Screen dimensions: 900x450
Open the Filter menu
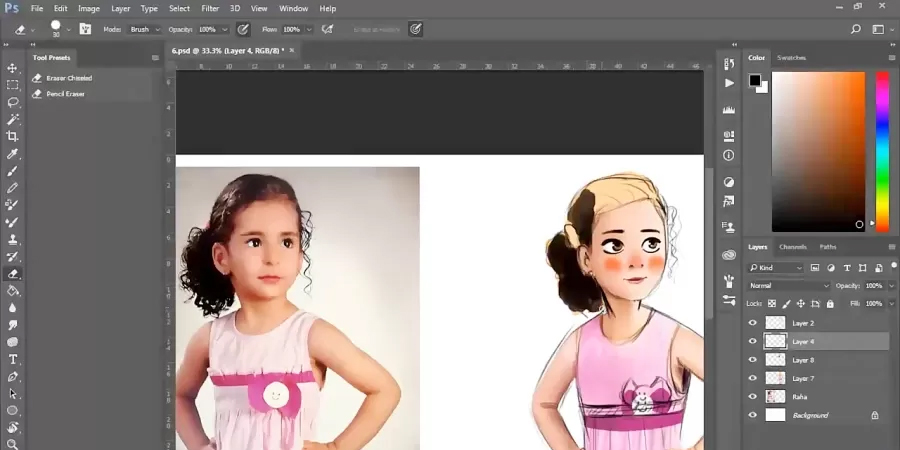click(x=210, y=8)
